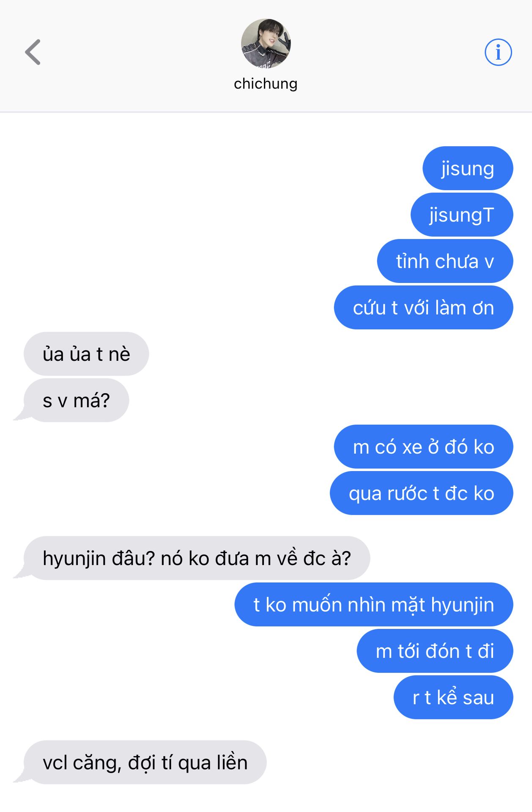The image size is (532, 812).
Task: Select 'vcl căng, đợi tí qua liền' reply
Action: point(145,763)
